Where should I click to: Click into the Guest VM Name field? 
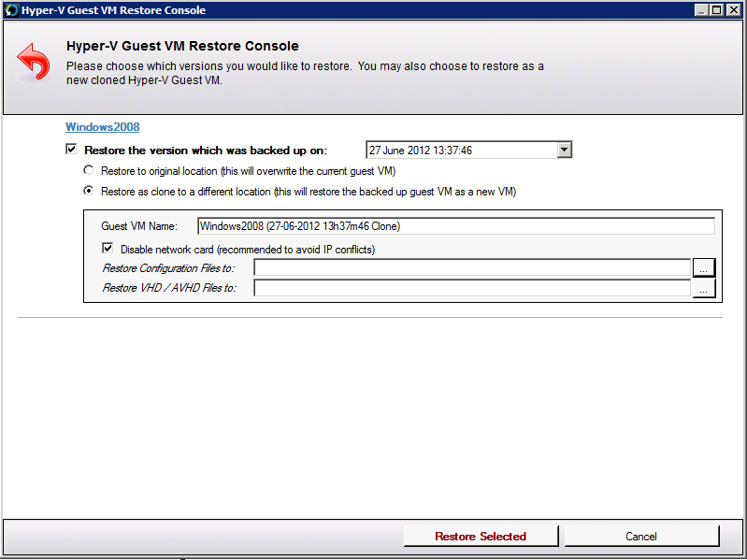click(x=456, y=226)
